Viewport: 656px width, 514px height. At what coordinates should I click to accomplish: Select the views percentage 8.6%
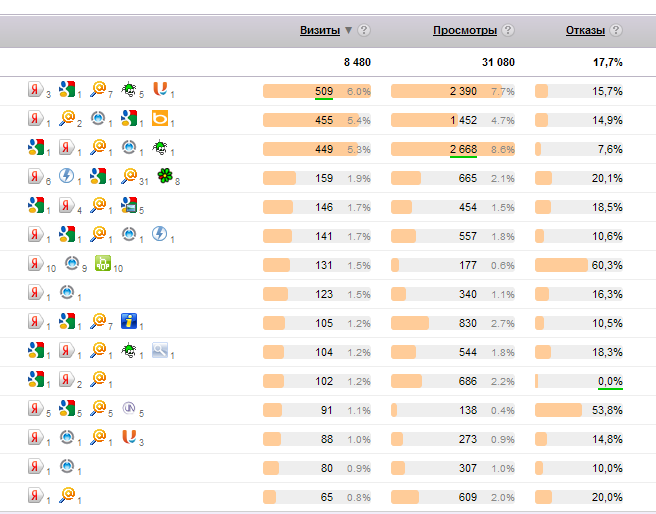(502, 150)
